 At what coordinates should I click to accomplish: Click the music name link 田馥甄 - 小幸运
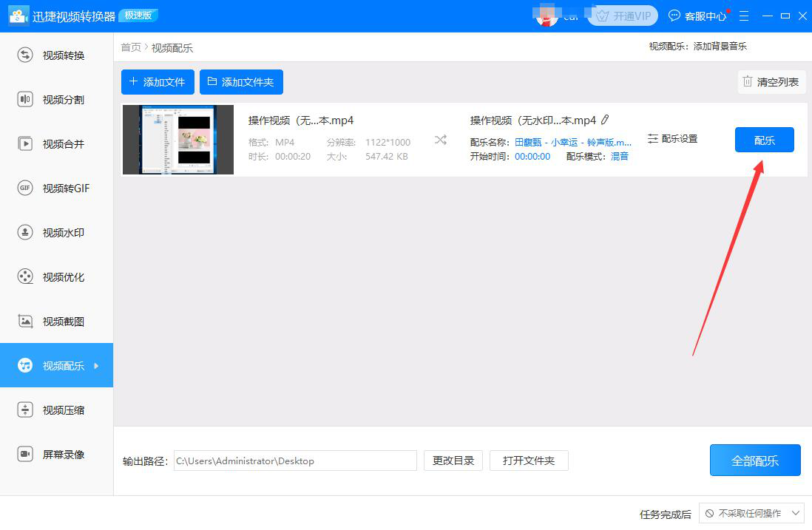(x=572, y=143)
